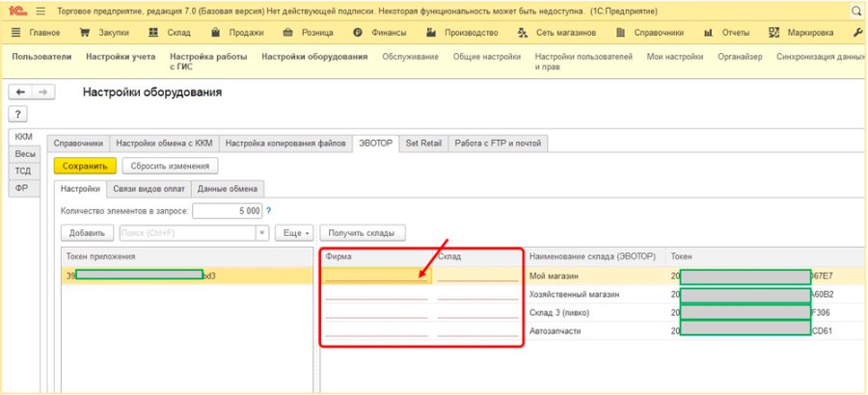Click Склад cell for Автозапчасти row
This screenshot has height=395, width=868.
[x=477, y=330]
